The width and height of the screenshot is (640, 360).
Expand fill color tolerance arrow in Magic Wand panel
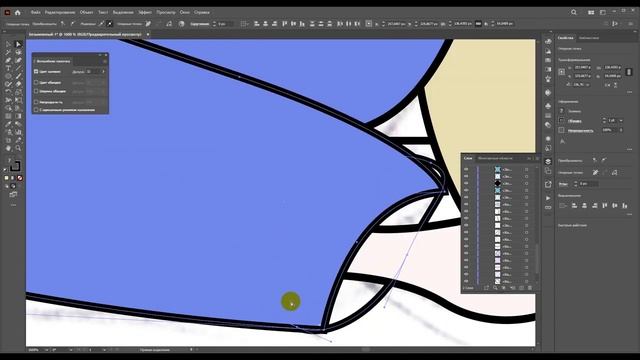point(103,71)
